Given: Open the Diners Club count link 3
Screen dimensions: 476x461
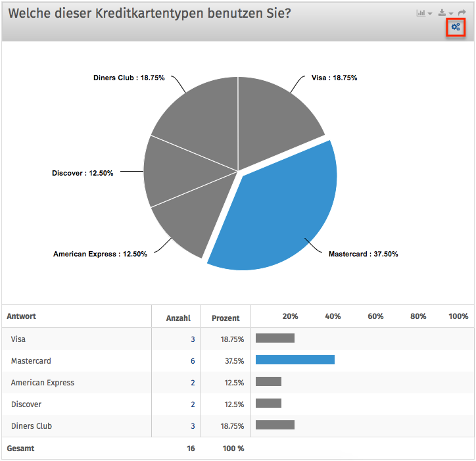Looking at the screenshot, I should pyautogui.click(x=193, y=426).
